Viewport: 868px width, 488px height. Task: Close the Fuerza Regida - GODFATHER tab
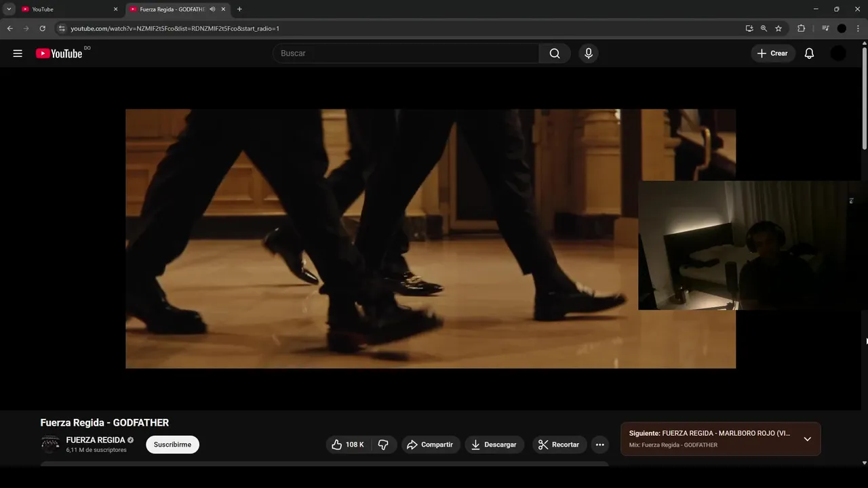coord(223,9)
